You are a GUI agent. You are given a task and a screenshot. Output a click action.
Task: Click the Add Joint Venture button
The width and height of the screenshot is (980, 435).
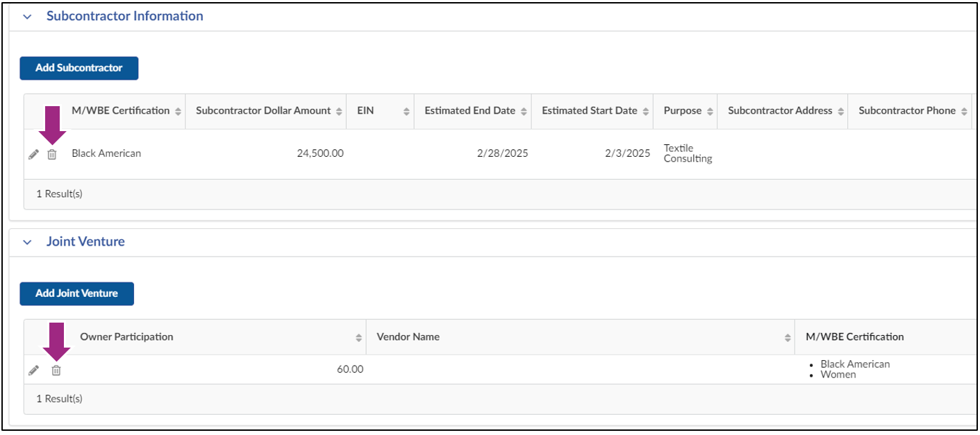click(76, 293)
